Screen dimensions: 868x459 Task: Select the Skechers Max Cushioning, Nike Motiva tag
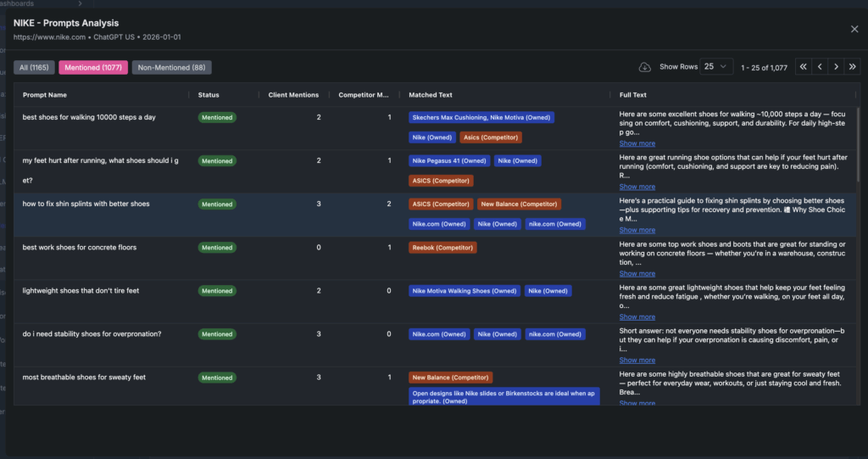point(481,118)
